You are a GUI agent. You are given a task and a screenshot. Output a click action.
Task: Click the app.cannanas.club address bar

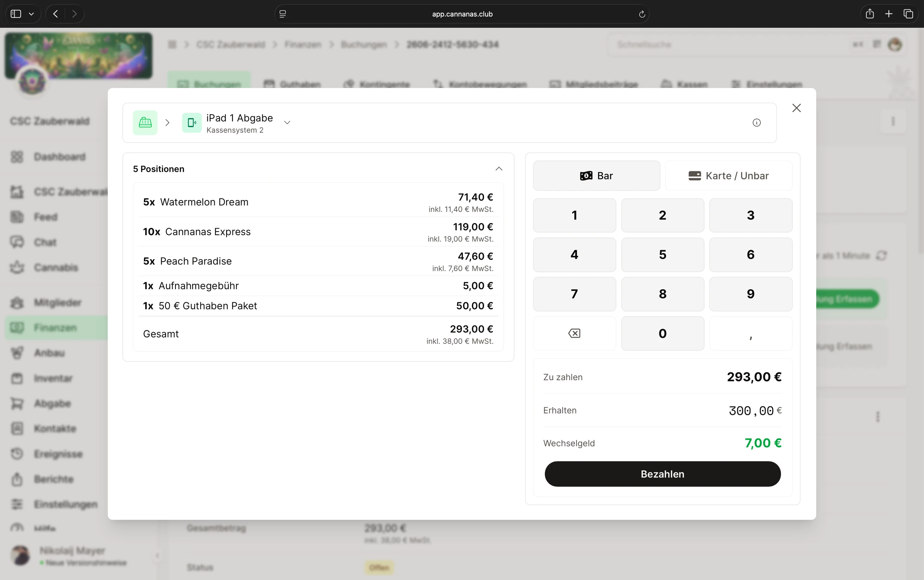tap(462, 14)
